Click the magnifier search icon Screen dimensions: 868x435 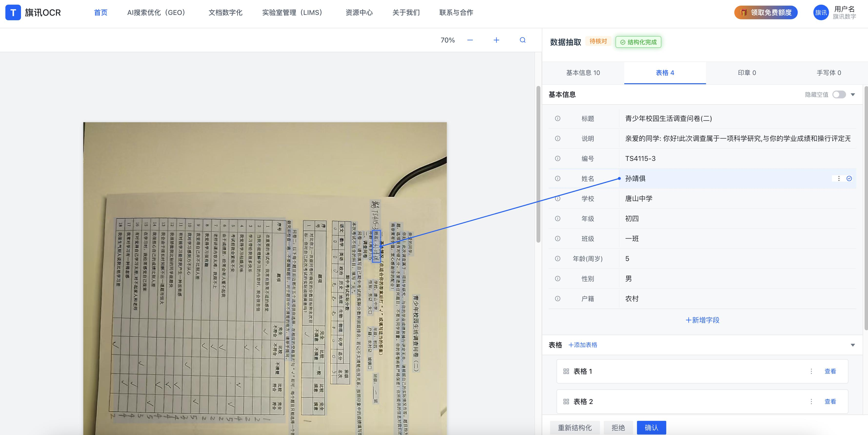(x=523, y=40)
